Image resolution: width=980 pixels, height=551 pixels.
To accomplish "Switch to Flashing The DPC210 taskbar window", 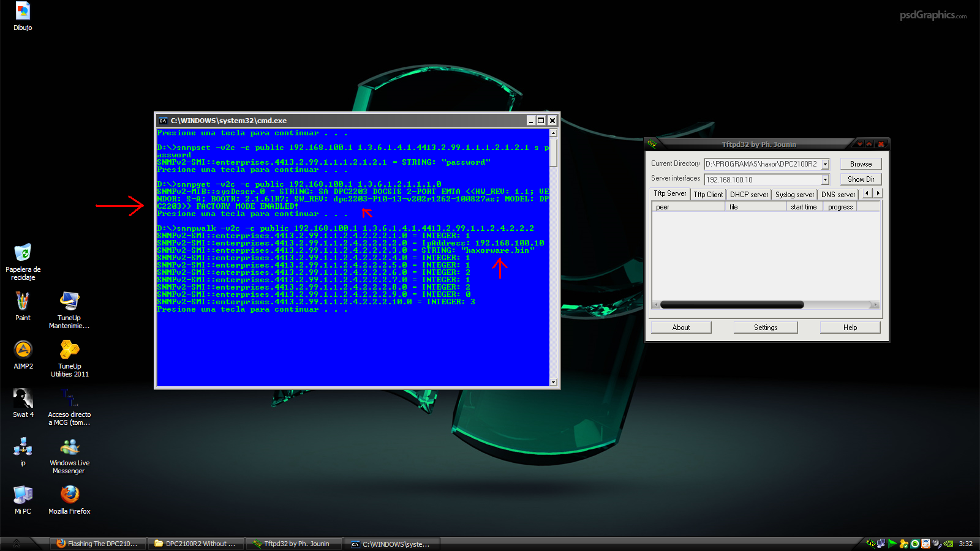I will click(x=98, y=544).
